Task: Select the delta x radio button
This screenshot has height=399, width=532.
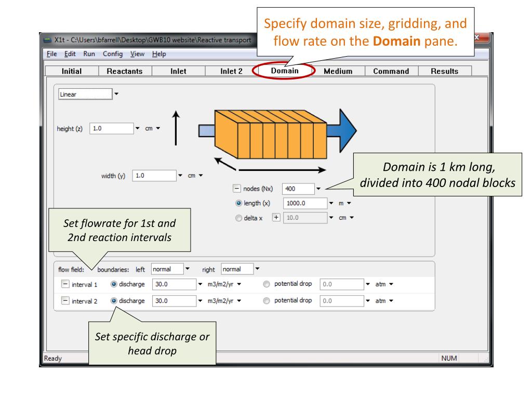Action: [x=238, y=218]
